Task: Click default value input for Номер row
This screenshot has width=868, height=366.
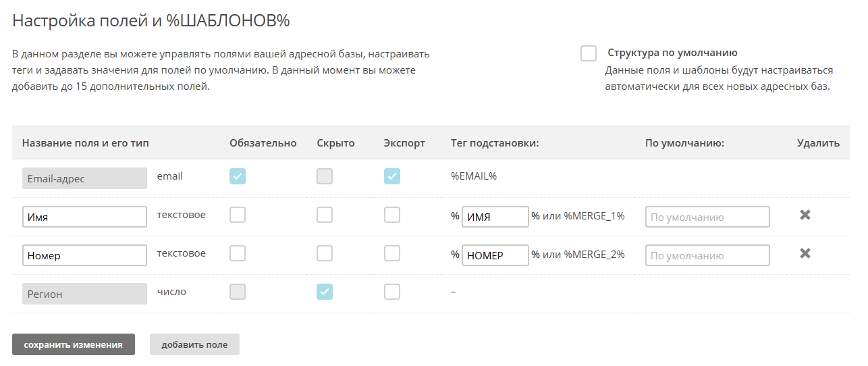Action: (707, 255)
